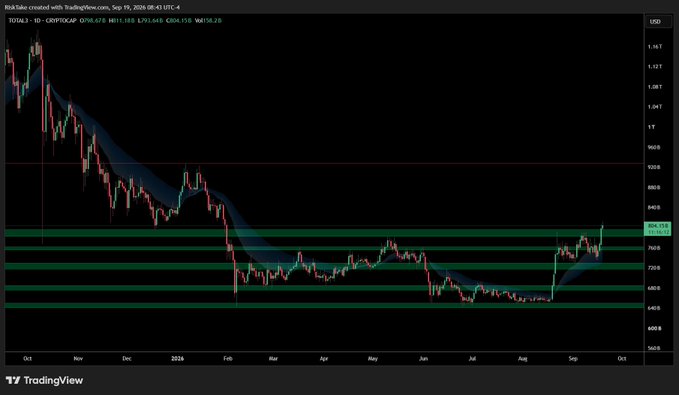Click the Feb date on the time axis

click(228, 359)
